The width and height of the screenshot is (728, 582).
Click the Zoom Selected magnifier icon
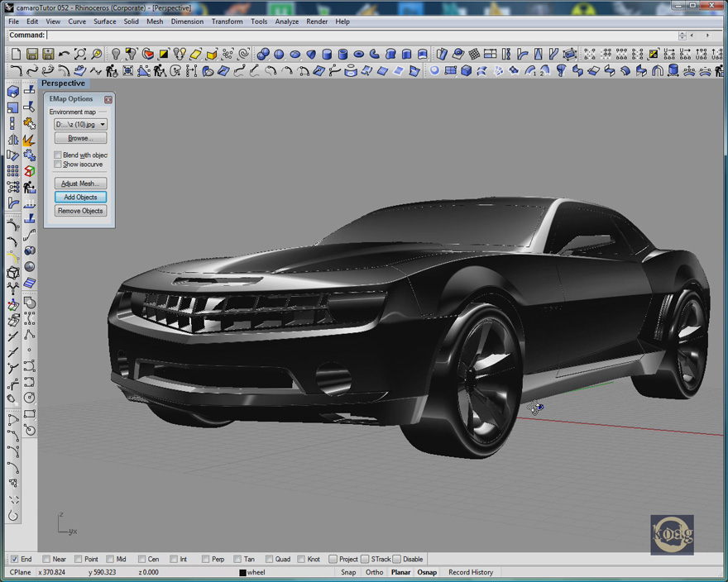pyautogui.click(x=96, y=54)
